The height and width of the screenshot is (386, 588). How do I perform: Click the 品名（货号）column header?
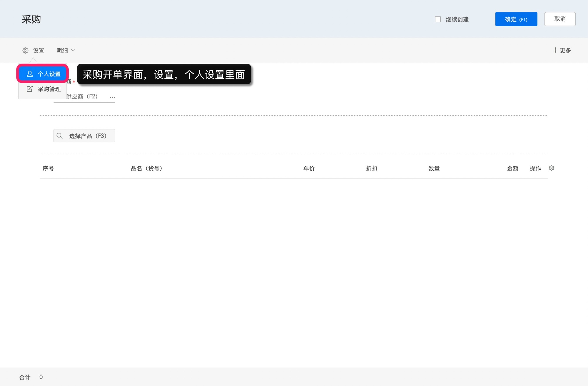point(147,168)
